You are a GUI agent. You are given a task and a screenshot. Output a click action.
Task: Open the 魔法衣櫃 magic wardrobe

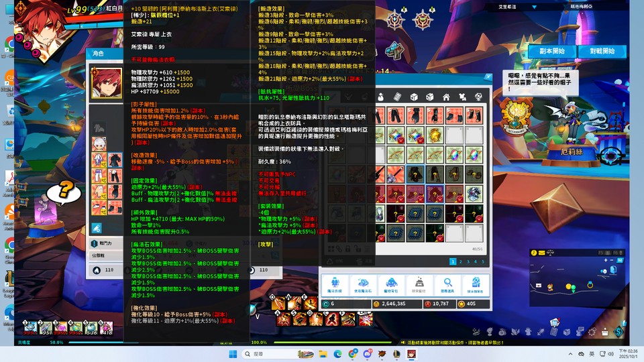[335, 286]
